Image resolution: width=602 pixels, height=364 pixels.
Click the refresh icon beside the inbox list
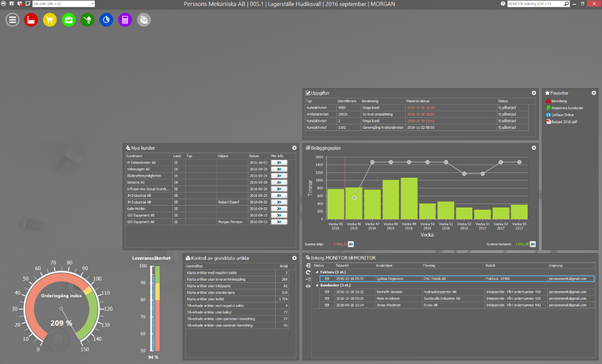[x=308, y=272]
